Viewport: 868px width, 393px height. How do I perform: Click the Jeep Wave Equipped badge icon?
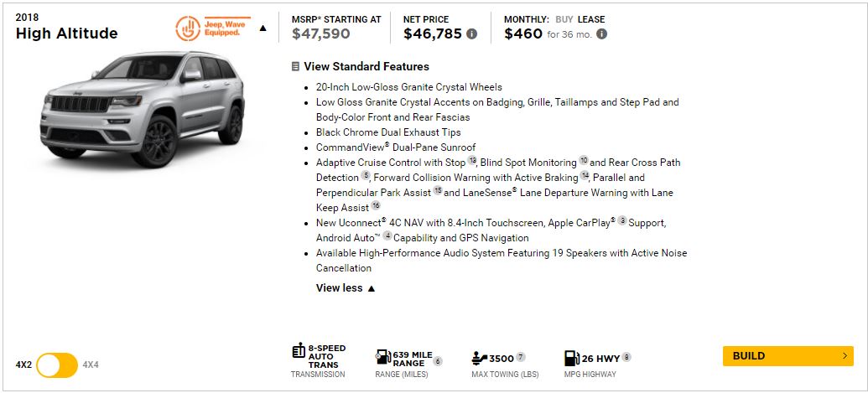coord(188,28)
